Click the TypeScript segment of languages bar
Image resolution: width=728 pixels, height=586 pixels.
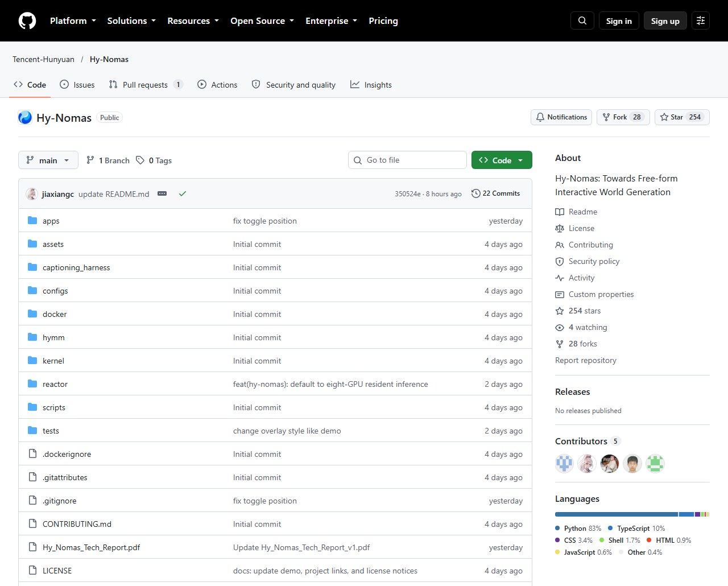click(x=686, y=514)
